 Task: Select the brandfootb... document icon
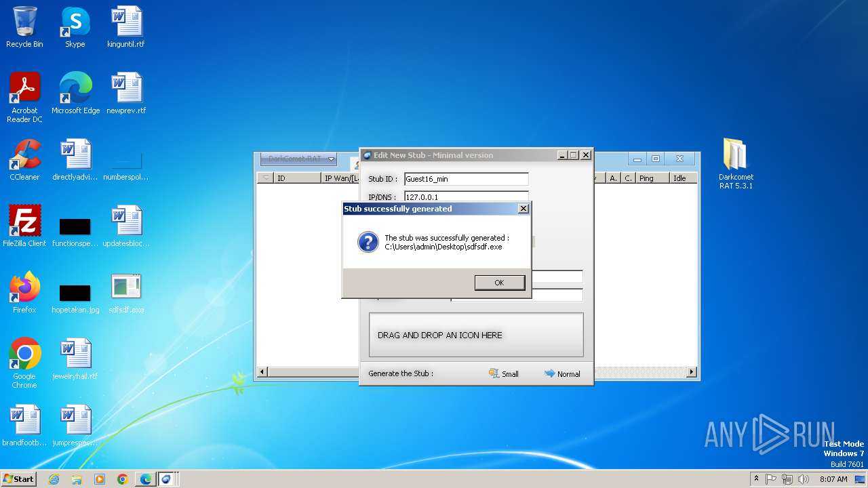click(x=24, y=426)
